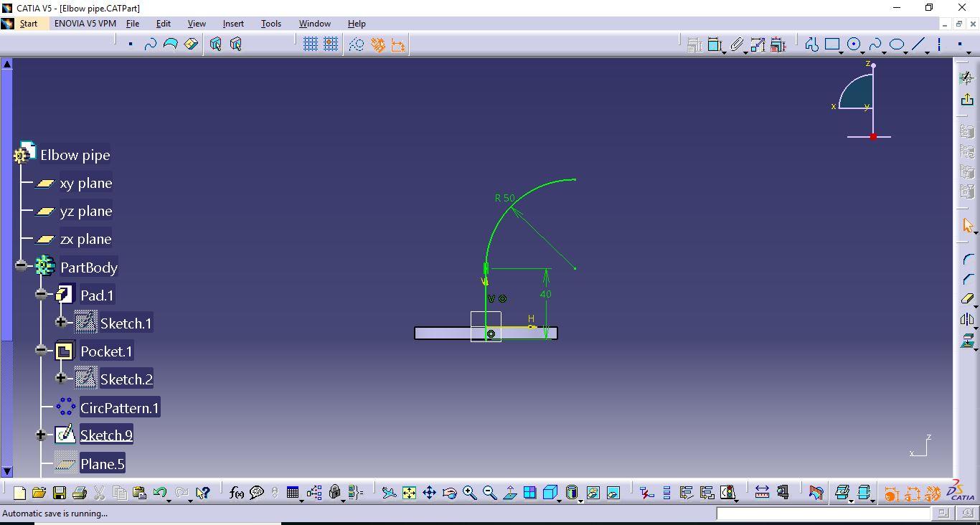
Task: Toggle Snap to Point grid icon
Action: coord(331,44)
